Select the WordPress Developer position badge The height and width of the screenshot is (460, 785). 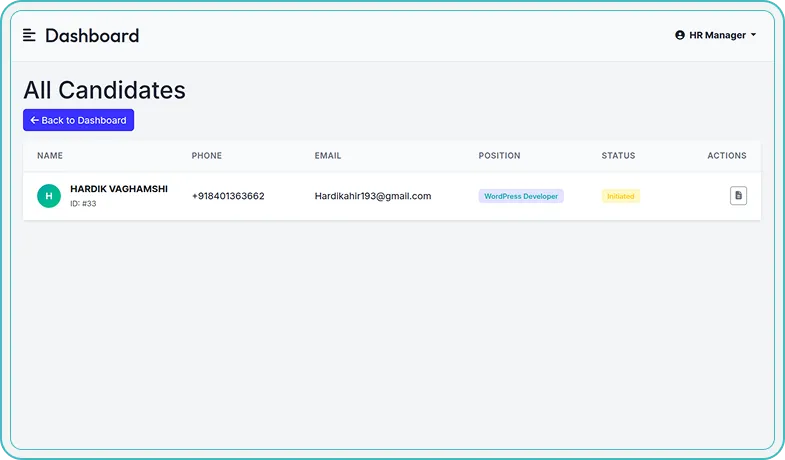[521, 196]
